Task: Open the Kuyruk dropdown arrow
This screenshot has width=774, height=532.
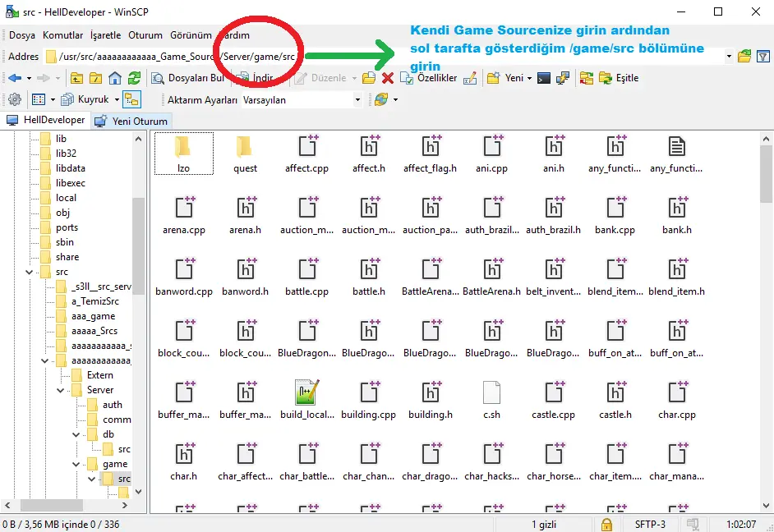Action: 117,100
